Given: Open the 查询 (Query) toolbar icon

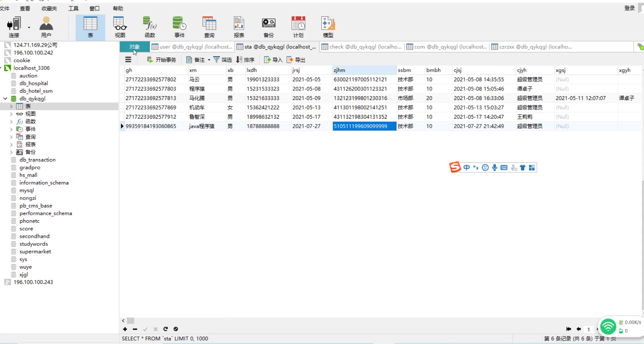Looking at the screenshot, I should [x=209, y=27].
